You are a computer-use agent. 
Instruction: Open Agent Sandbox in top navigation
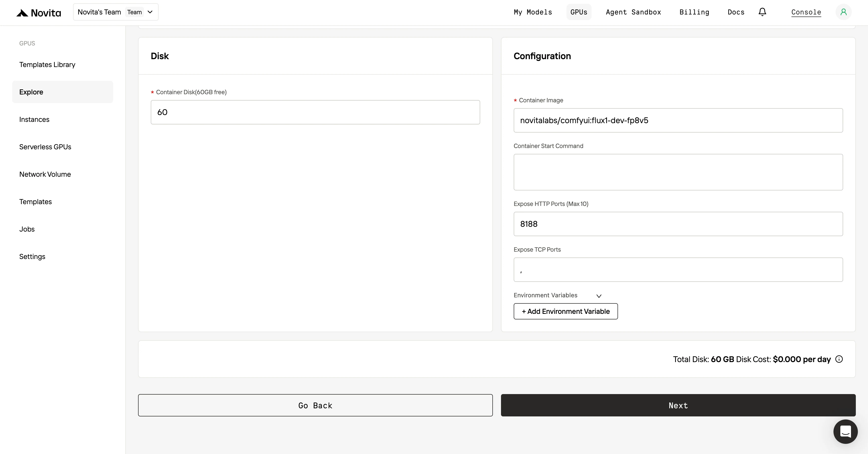click(633, 12)
